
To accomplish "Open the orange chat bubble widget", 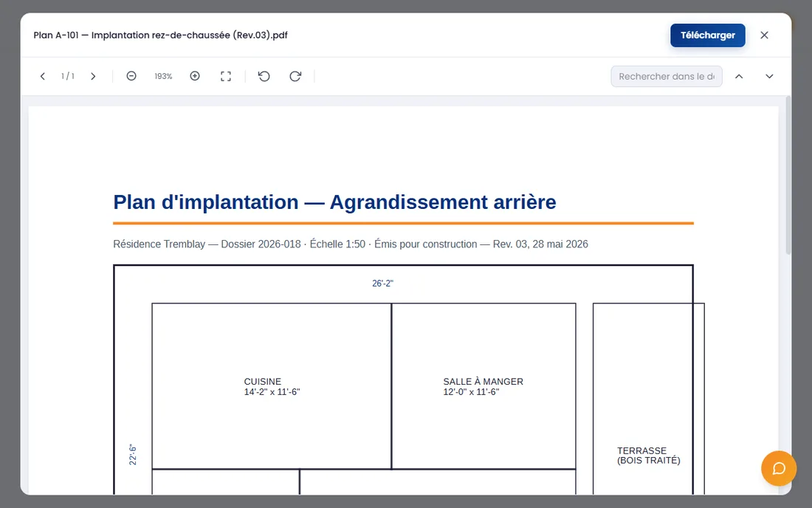I will (778, 468).
